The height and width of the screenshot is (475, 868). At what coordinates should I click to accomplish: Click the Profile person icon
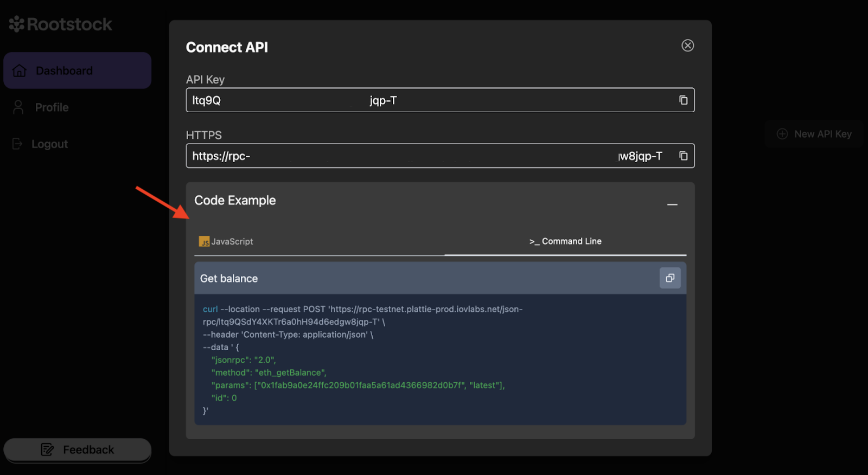coord(18,107)
